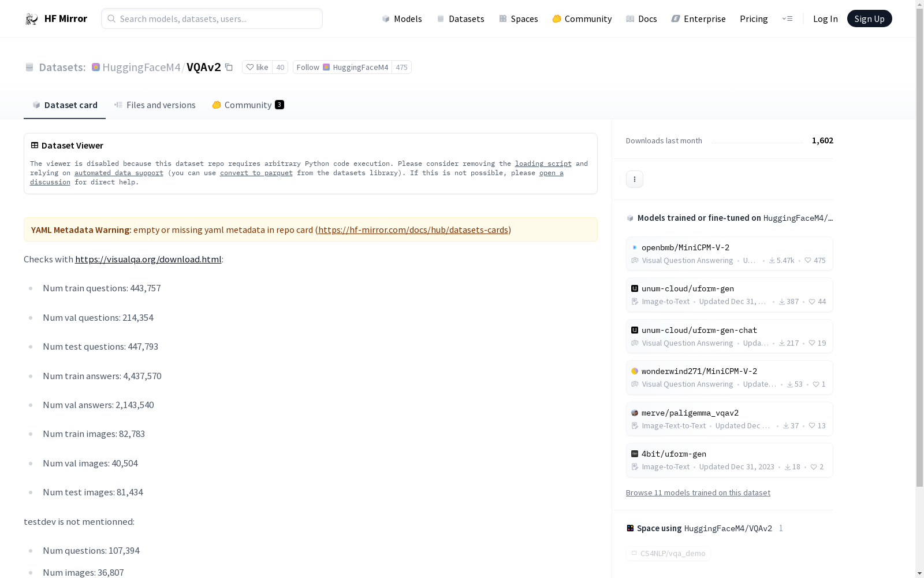Click Log In
Screen dimensions: 924x578
(x=825, y=18)
